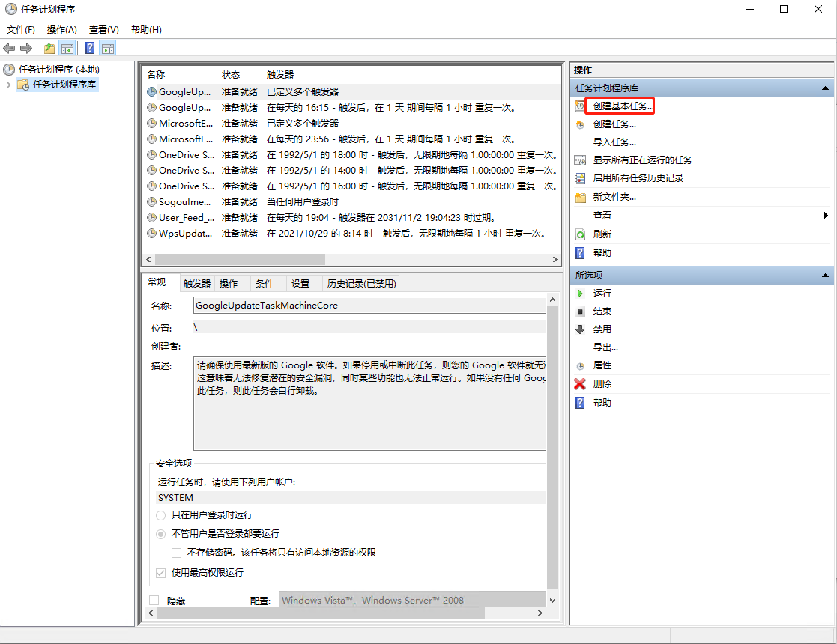
Task: Switch to the 触发器 tab
Action: point(197,283)
